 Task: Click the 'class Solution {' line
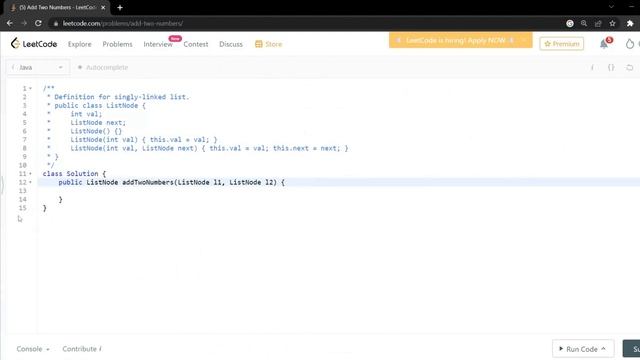74,174
